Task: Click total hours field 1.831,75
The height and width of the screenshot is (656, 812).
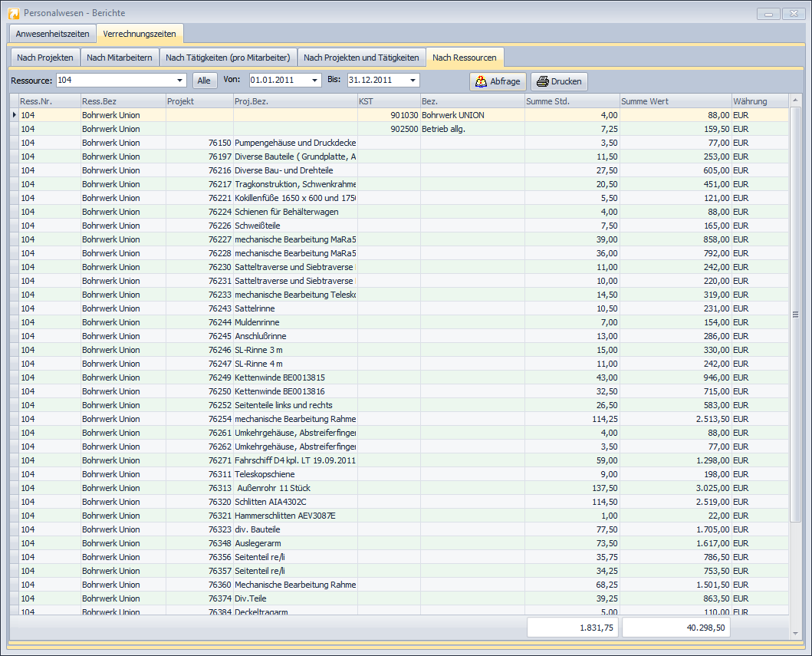Action: pos(572,628)
